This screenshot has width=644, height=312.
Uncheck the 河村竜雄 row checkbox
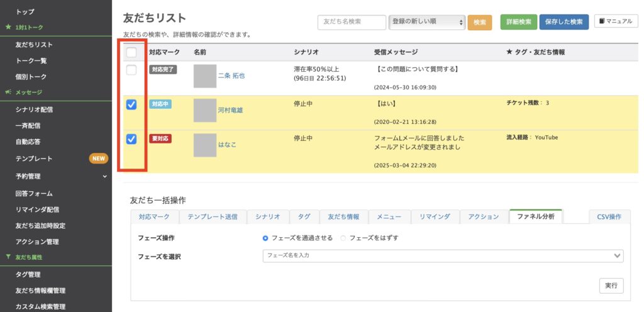pos(131,105)
